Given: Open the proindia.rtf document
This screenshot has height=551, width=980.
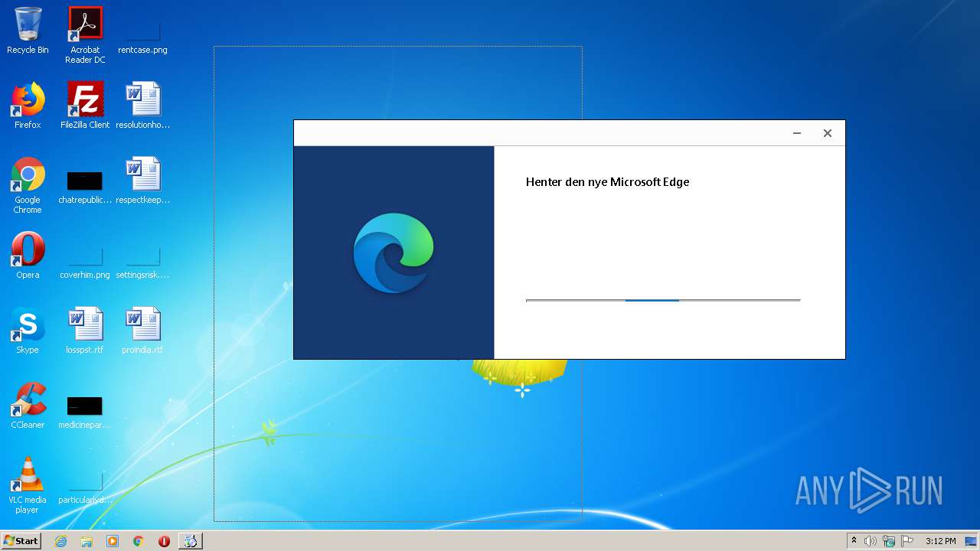Looking at the screenshot, I should pos(142,331).
